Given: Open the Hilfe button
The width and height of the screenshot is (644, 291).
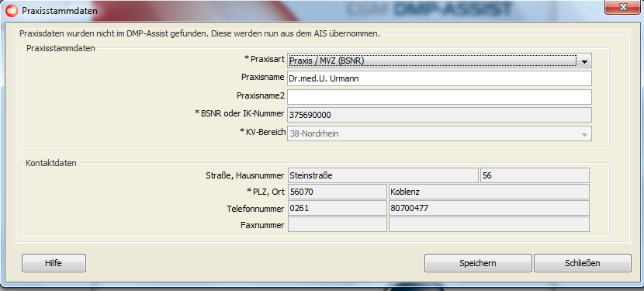Looking at the screenshot, I should (54, 263).
